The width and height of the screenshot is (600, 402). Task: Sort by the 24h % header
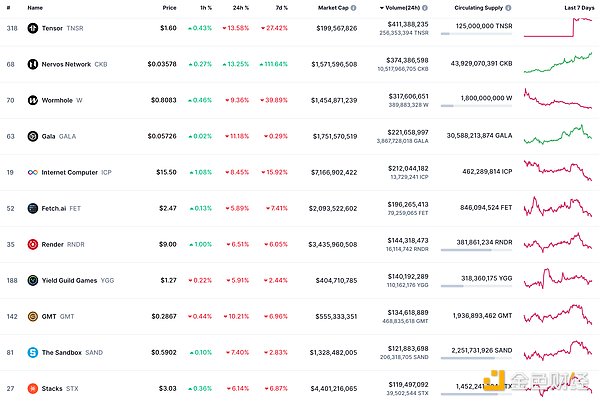pos(240,7)
